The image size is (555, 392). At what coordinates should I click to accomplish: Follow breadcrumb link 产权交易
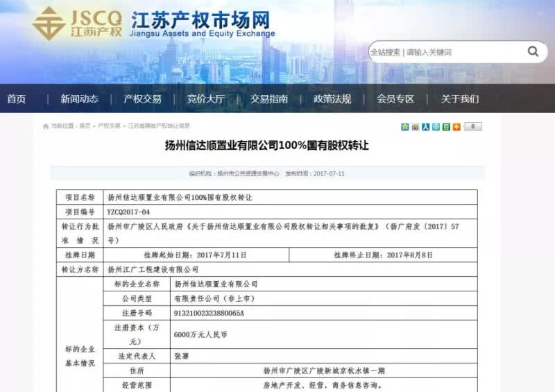tap(109, 126)
